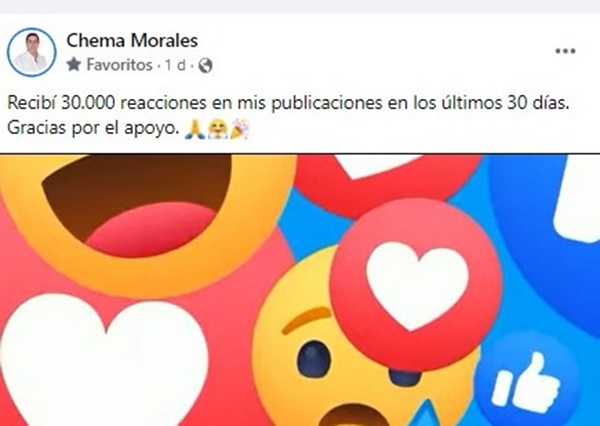Click the hugging face emoji
This screenshot has width=600, height=426.
click(217, 129)
